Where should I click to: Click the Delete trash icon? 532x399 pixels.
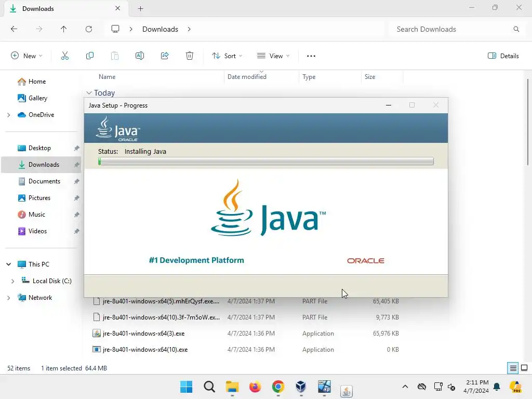pyautogui.click(x=190, y=56)
